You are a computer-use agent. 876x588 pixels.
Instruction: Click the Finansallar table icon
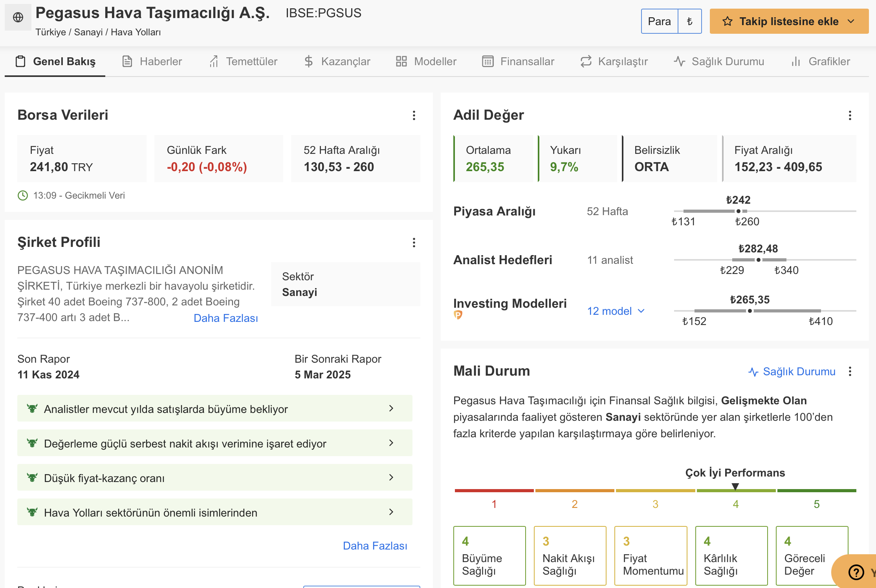coord(487,61)
